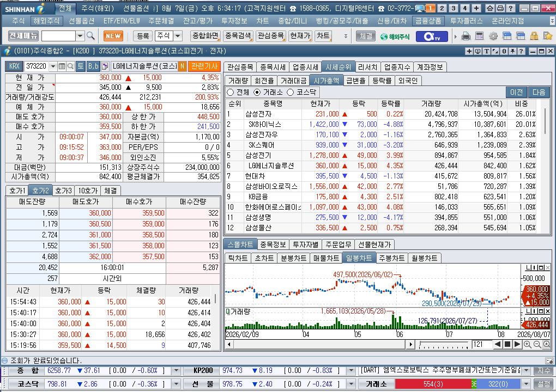This screenshot has width=556, height=392.
Task: Open the 주식 category dropdown in the toolbar
Action: [178, 36]
